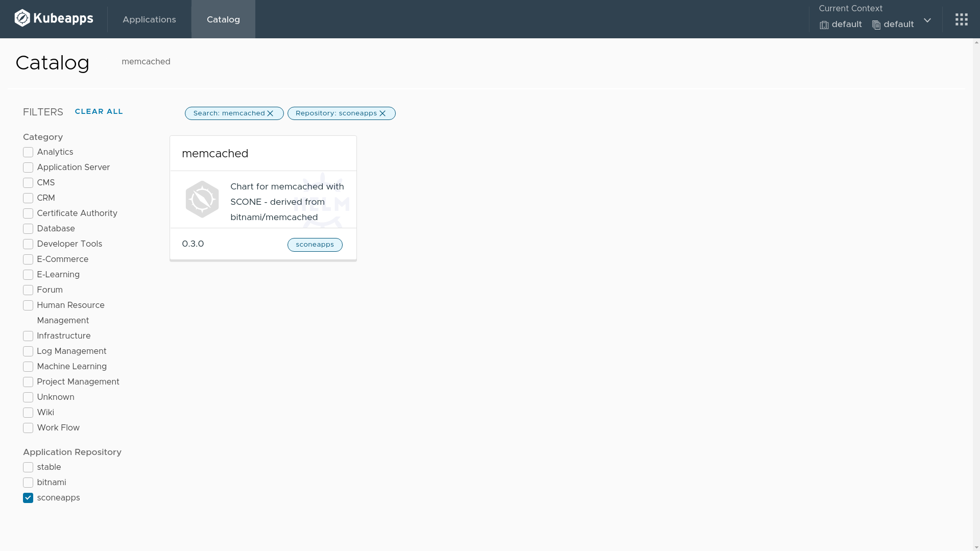This screenshot has height=551, width=980.
Task: Check the Machine Learning category
Action: (28, 367)
